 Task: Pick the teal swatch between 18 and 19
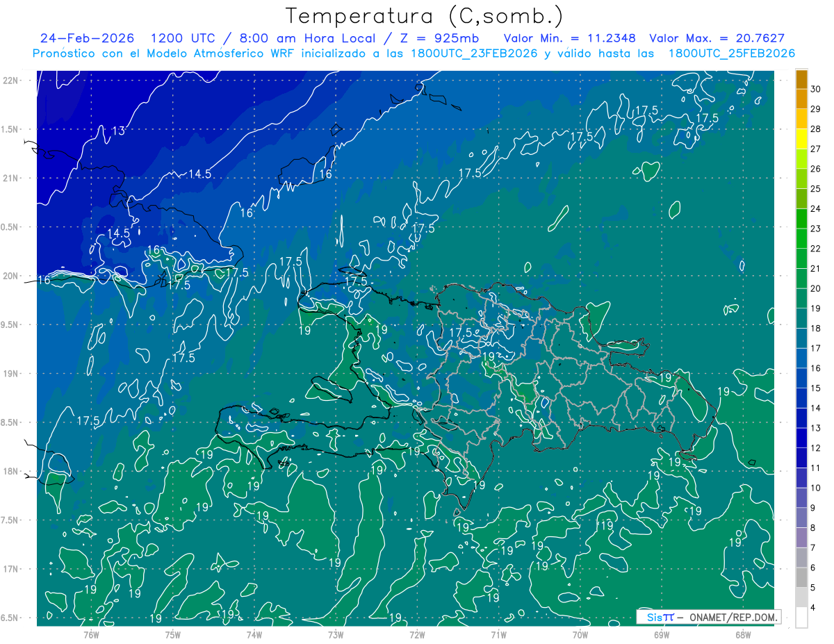click(x=801, y=318)
